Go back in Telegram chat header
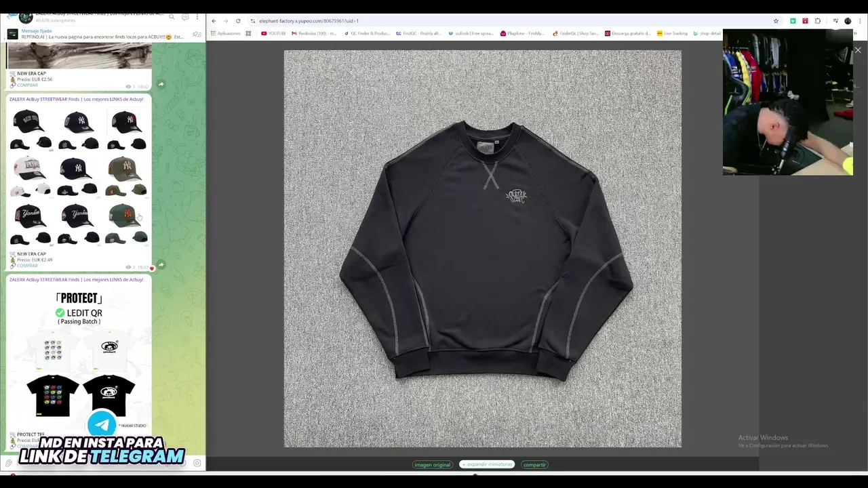868x488 pixels. click(8, 16)
